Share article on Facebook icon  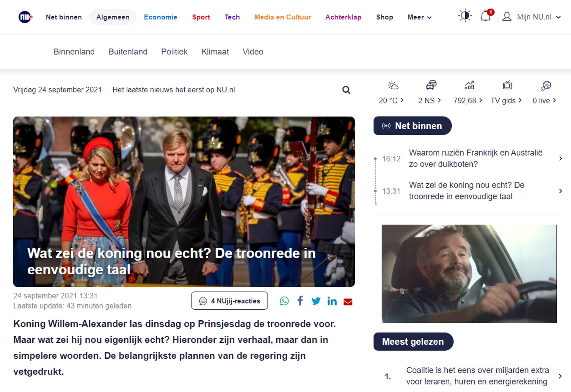(300, 301)
